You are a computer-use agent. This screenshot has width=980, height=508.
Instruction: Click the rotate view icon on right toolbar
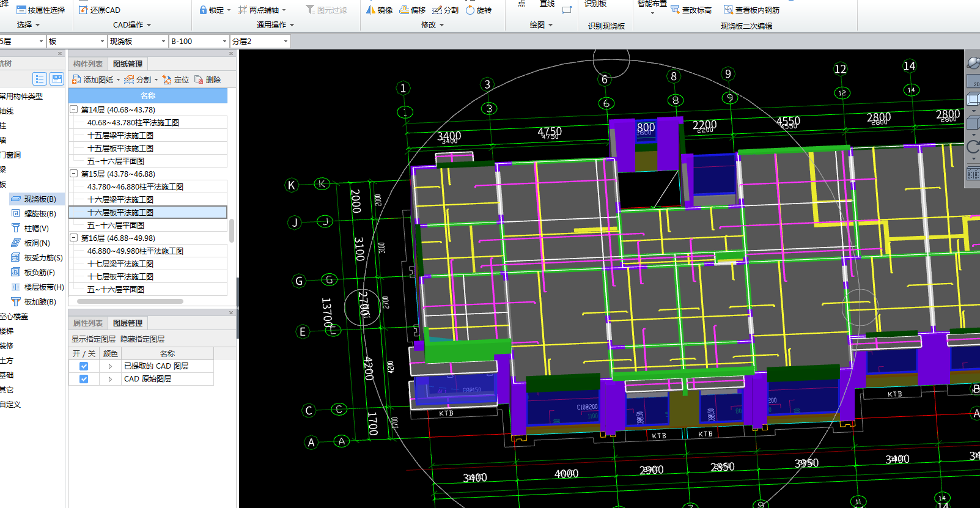(973, 147)
